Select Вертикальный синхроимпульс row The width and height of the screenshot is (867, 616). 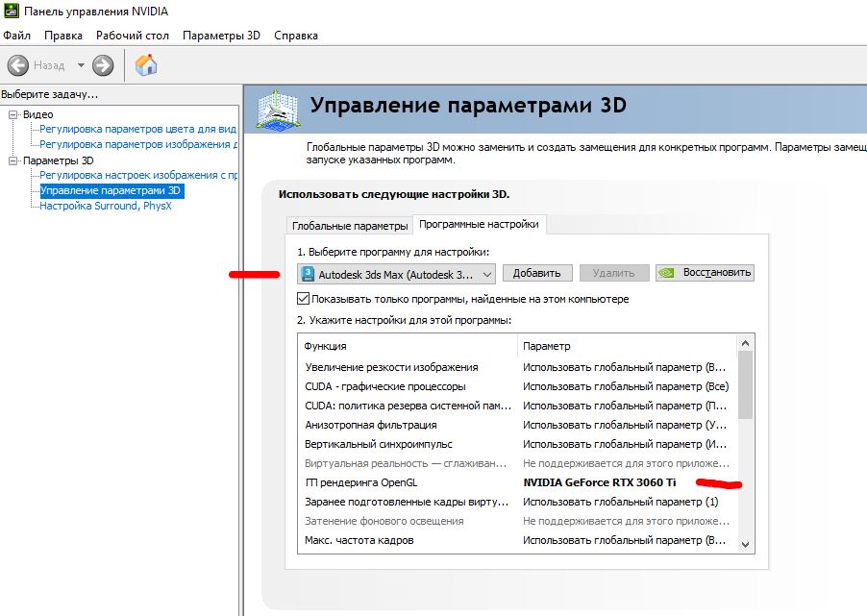pyautogui.click(x=517, y=444)
